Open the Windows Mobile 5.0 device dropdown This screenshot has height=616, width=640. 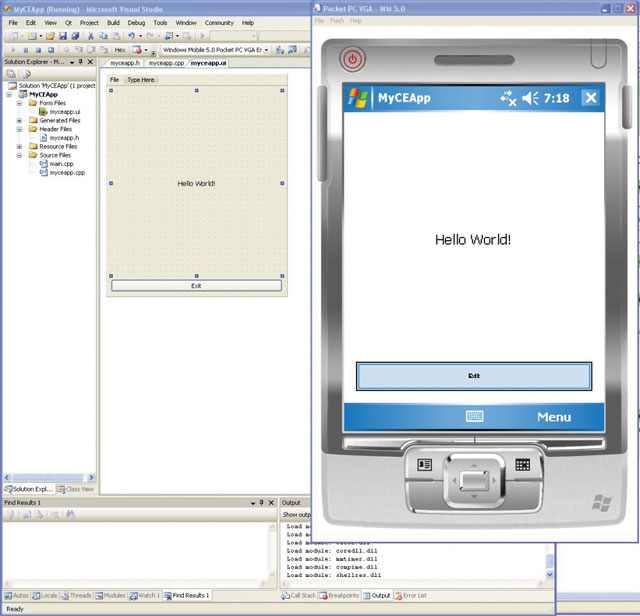(267, 49)
